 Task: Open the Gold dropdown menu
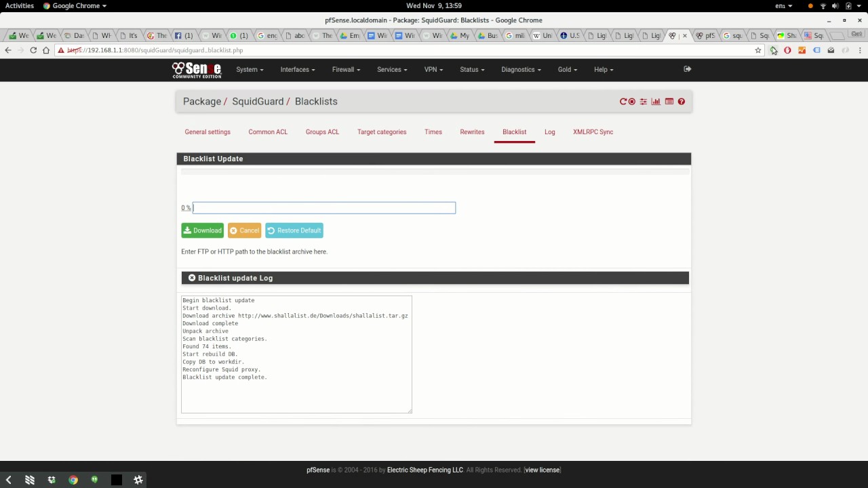click(568, 69)
